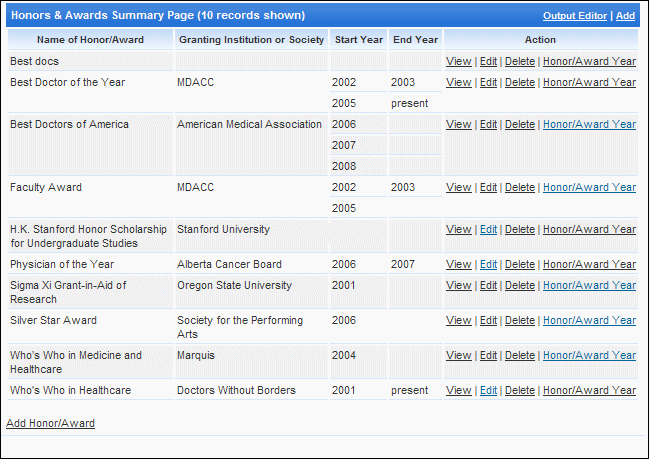Click the Name of Honor/Award column header
Screen dimensions: 649x459
[x=90, y=40]
